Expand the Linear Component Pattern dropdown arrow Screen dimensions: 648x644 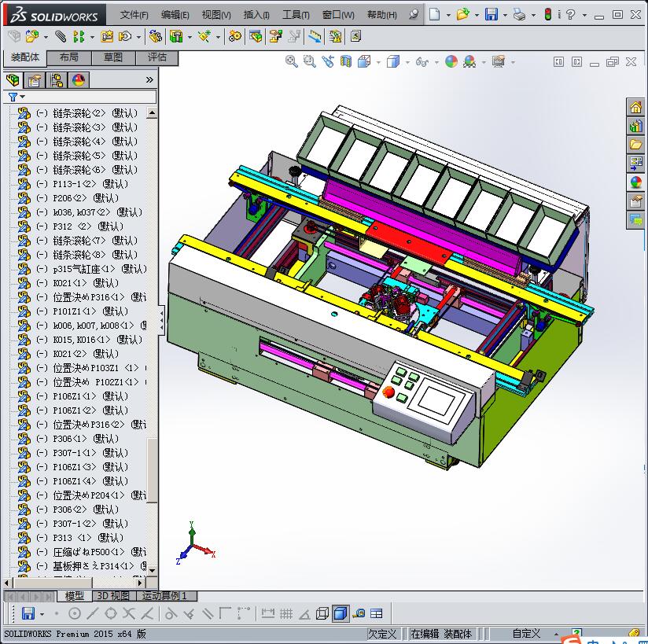coord(92,37)
